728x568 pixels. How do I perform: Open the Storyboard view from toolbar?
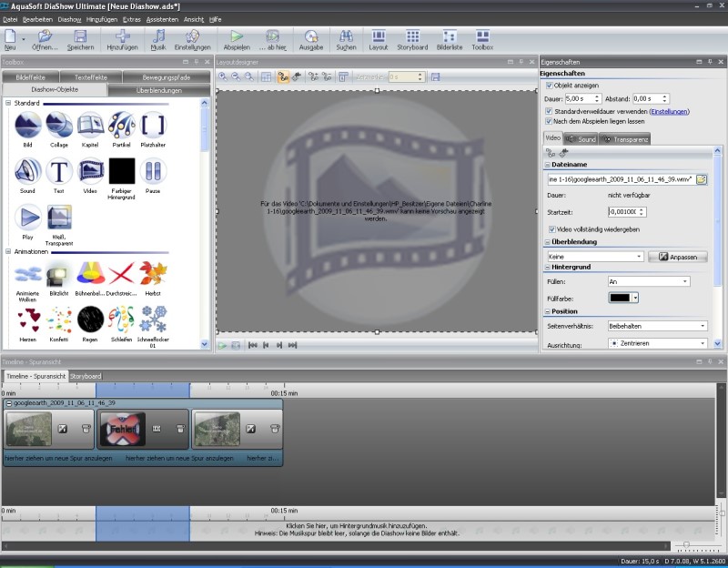coord(412,36)
